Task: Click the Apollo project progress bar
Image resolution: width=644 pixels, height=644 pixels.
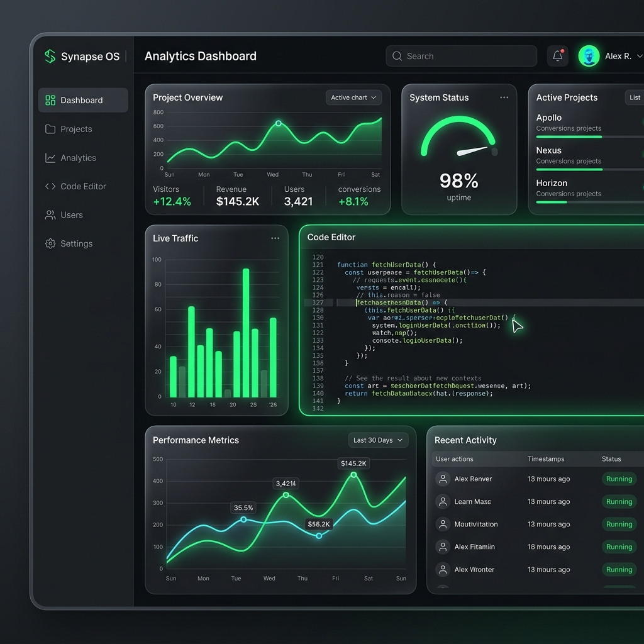Action: 590,136
